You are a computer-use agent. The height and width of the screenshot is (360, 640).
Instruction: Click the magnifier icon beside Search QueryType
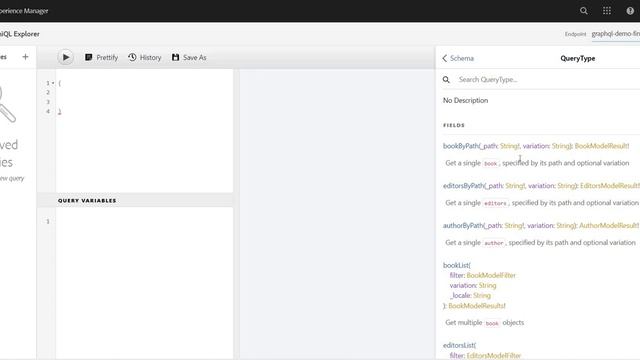pos(446,80)
